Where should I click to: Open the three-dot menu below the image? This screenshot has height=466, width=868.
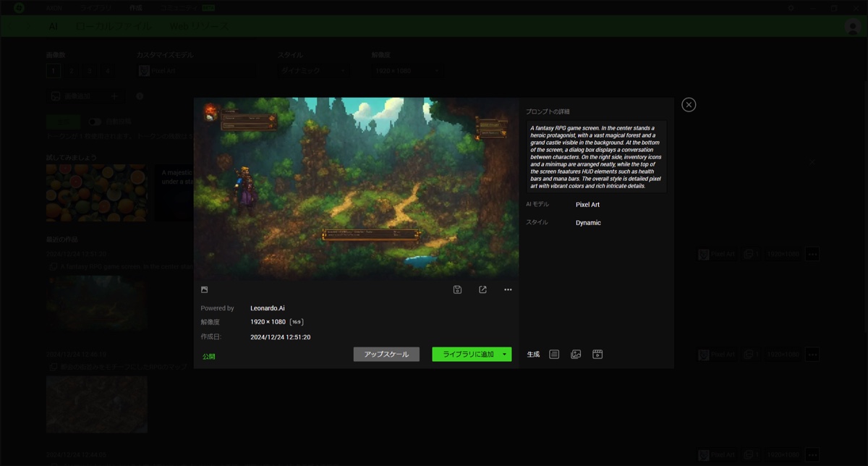pos(508,289)
